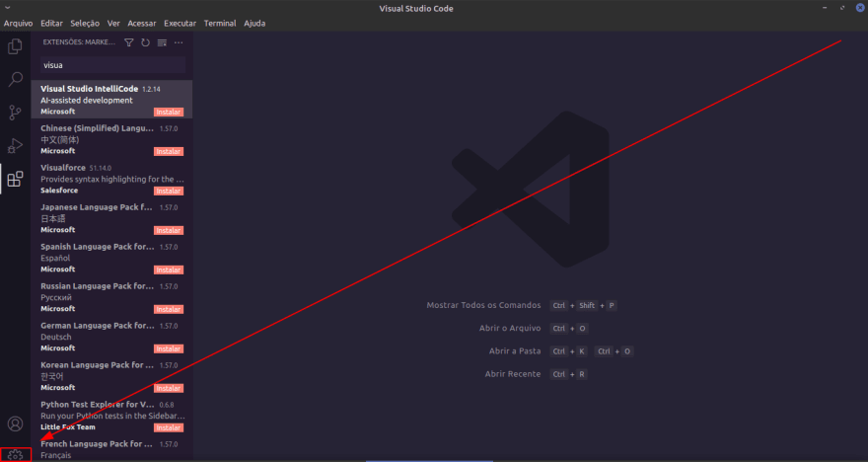The width and height of the screenshot is (868, 462).
Task: Open window menu arrow in title bar
Action: tap(8, 8)
